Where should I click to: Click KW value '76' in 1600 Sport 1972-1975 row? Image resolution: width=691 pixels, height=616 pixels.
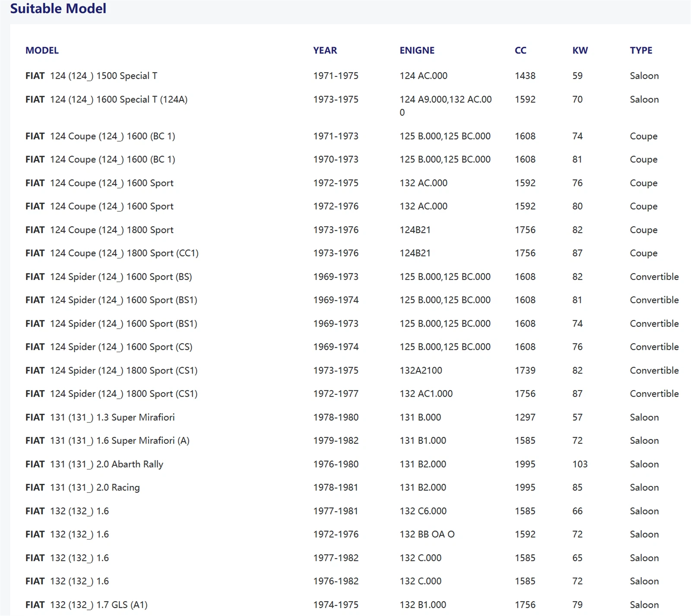point(577,183)
